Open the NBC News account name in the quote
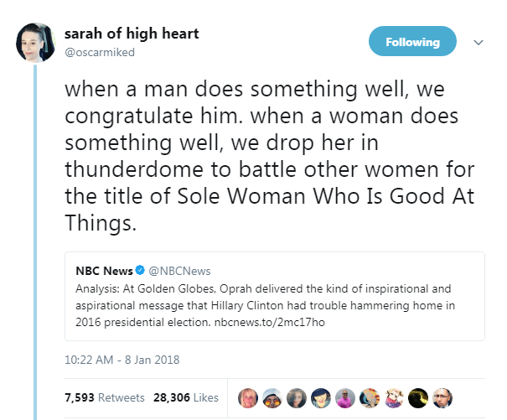The width and height of the screenshot is (507, 420). coord(103,271)
